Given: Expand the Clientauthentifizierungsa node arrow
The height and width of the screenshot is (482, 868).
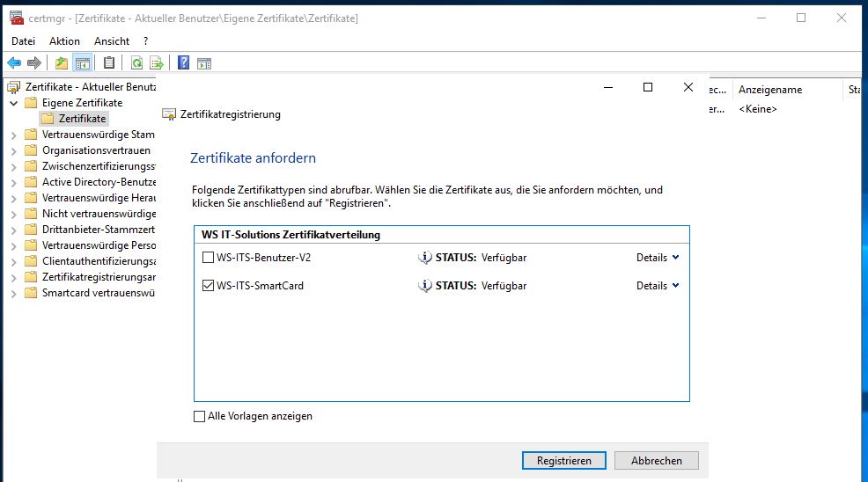Looking at the screenshot, I should coord(14,262).
